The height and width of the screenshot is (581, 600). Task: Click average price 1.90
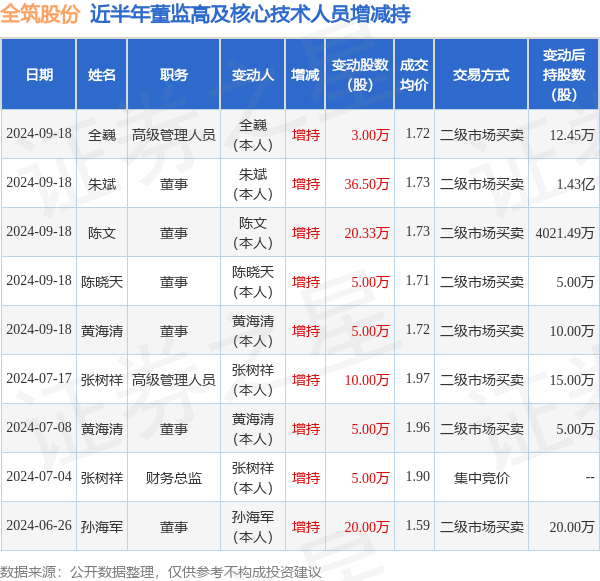point(418,477)
